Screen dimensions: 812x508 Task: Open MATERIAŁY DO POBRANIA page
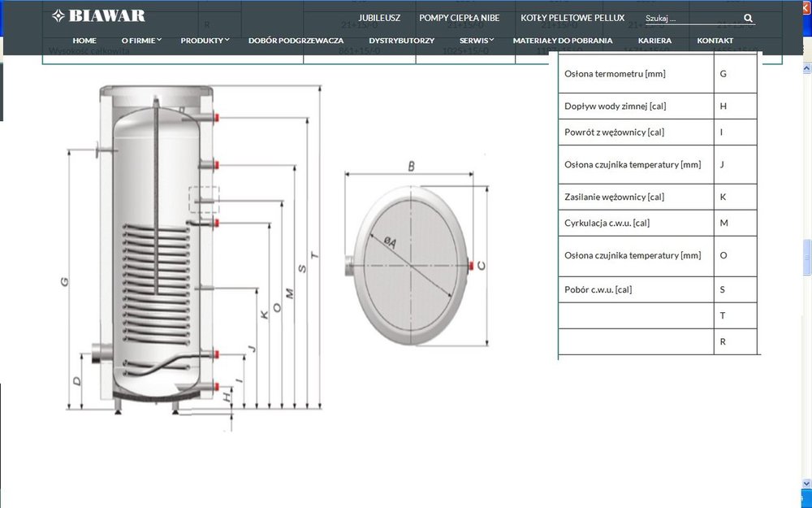point(563,41)
